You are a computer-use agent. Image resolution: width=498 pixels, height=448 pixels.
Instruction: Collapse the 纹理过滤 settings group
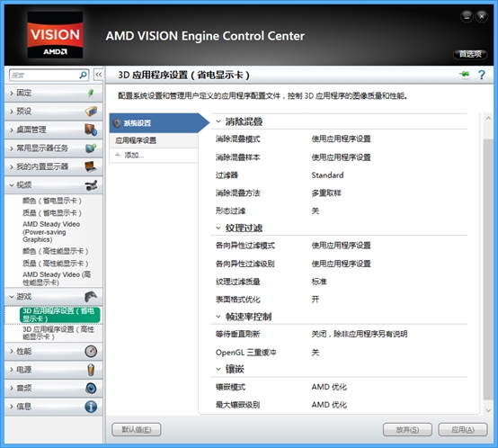[218, 228]
